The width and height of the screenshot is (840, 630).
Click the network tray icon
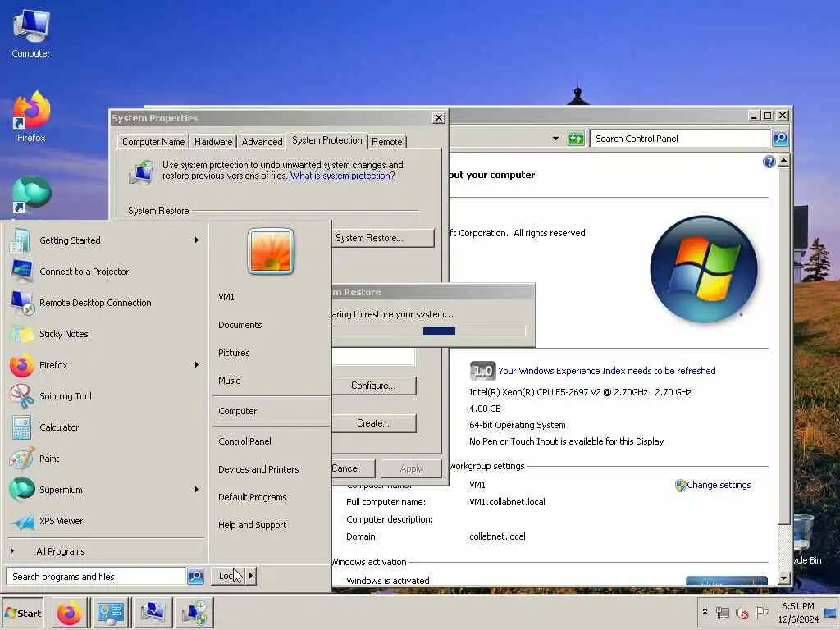click(723, 613)
